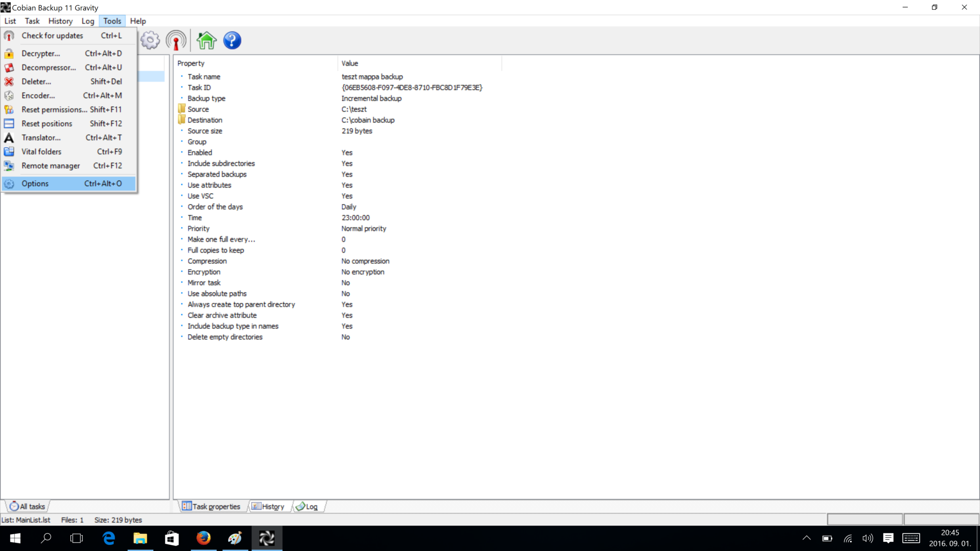Open the Action Center notification icon
The height and width of the screenshot is (551, 980).
(889, 538)
